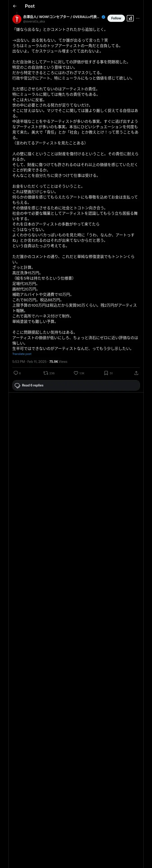Open the Grok explain-post icon
This screenshot has height=868, width=152.
(x=130, y=18)
